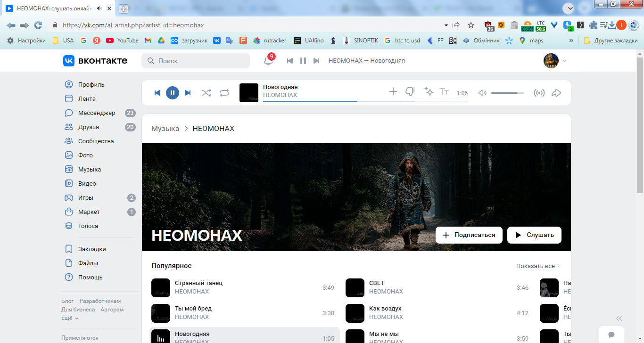Open profile avatar menu in header
Screen dimensions: 644x343
tap(555, 61)
